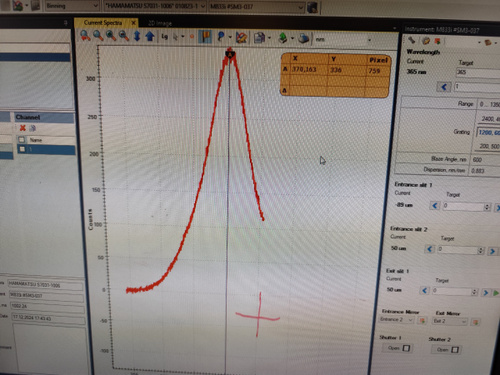The image size is (500, 375).
Task: Click Entrance slit 1 left arrow button
Action: click(435, 206)
